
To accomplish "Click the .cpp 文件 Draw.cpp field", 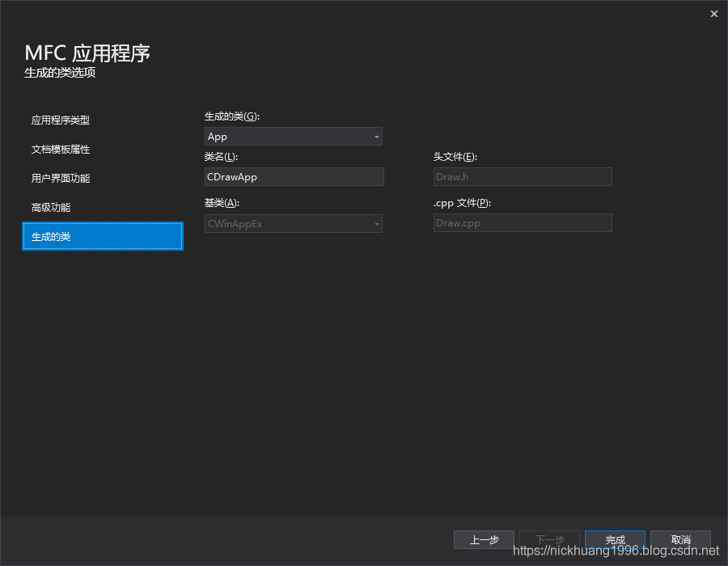I will coord(523,222).
